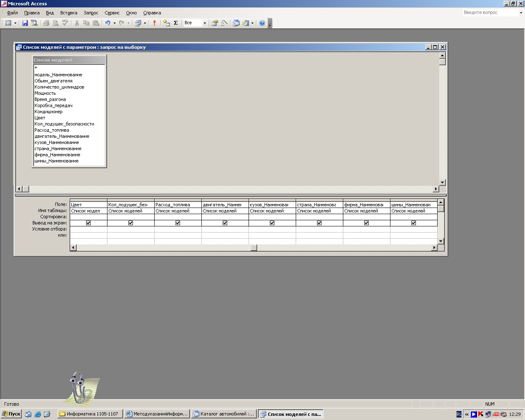Open the Сервис menu
Screen dimensions: 525x420
(x=112, y=13)
